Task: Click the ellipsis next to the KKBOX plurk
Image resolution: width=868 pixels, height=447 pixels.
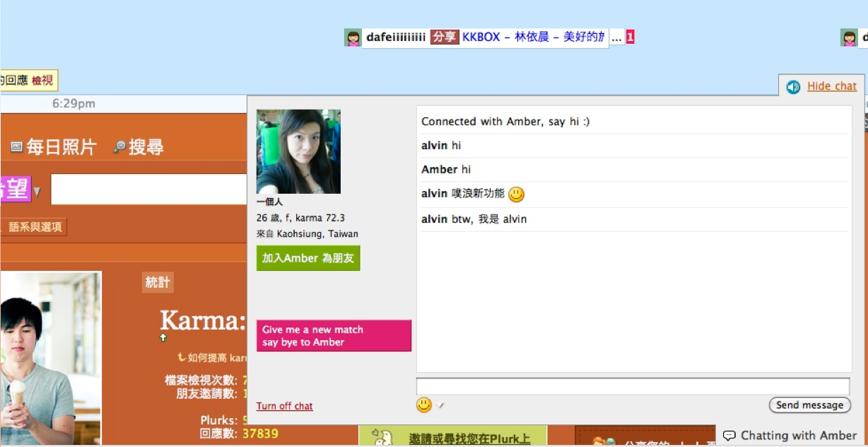Action: (617, 37)
